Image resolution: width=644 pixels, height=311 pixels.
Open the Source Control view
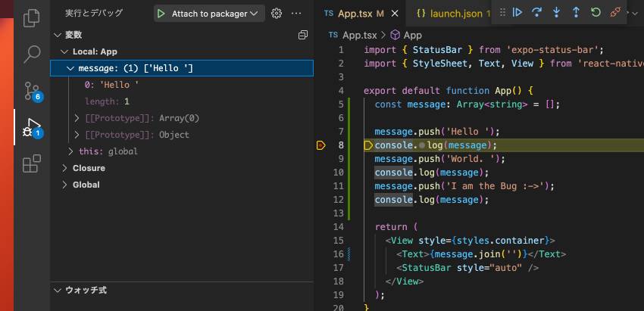click(32, 91)
